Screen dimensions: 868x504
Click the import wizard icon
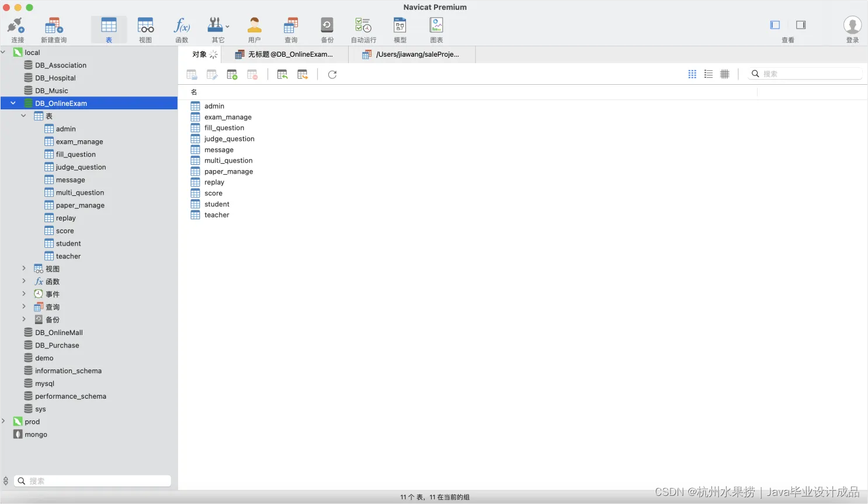click(x=282, y=74)
